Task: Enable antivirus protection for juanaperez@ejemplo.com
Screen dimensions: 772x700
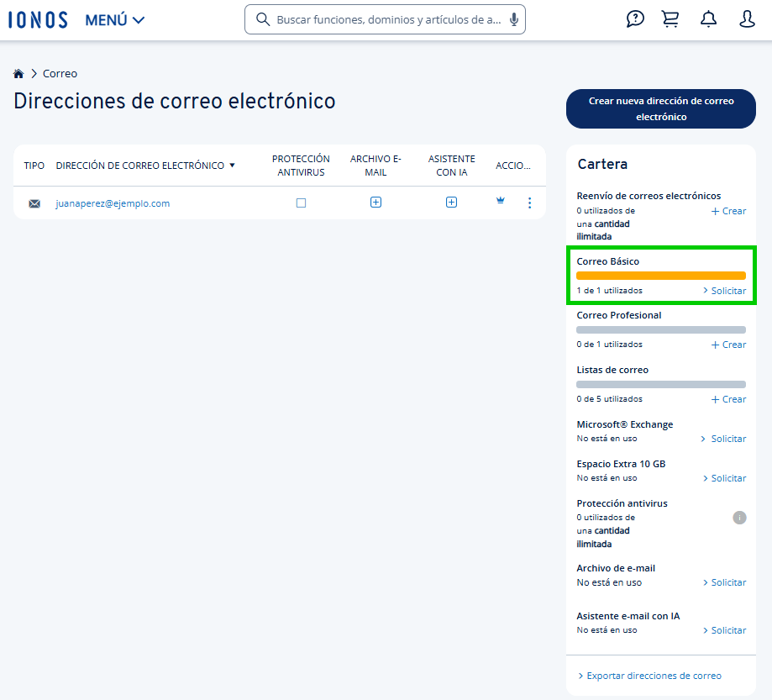Action: (301, 202)
